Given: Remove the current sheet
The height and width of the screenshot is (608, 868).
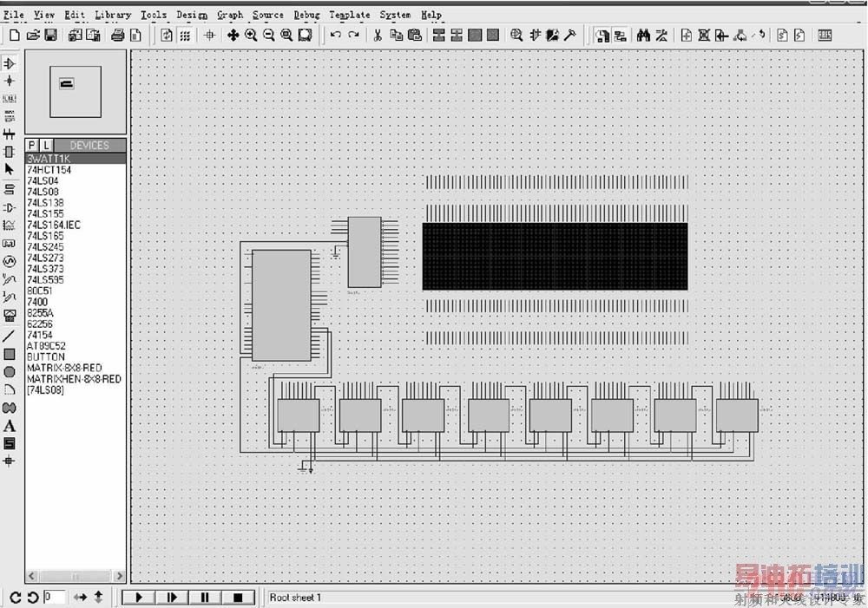Looking at the screenshot, I should (x=704, y=36).
